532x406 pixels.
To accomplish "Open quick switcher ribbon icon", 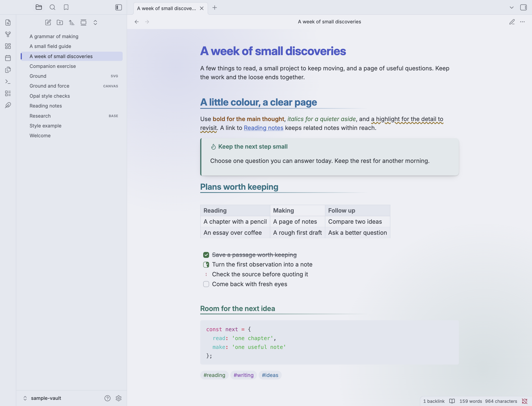I will 8,23.
